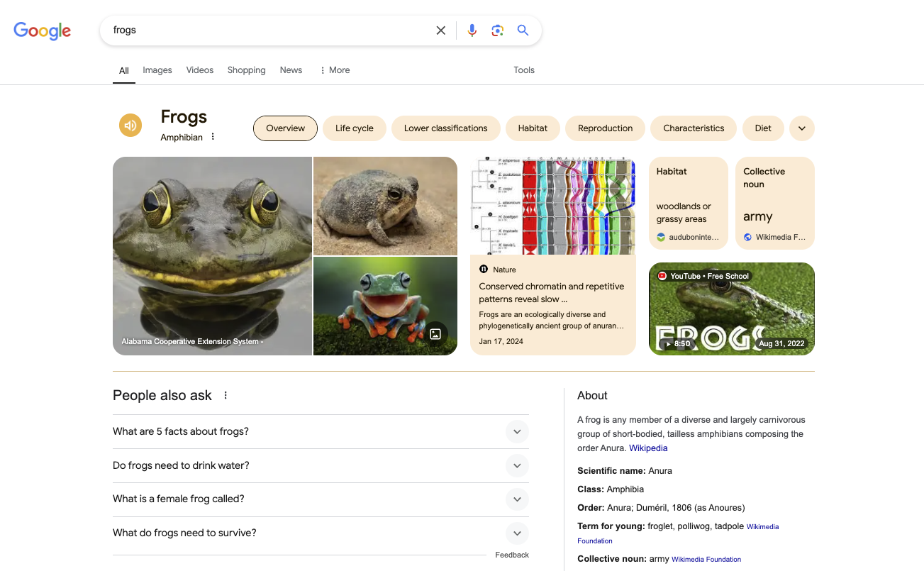Click the X to clear the search query
The height and width of the screenshot is (571, 924).
(x=440, y=30)
